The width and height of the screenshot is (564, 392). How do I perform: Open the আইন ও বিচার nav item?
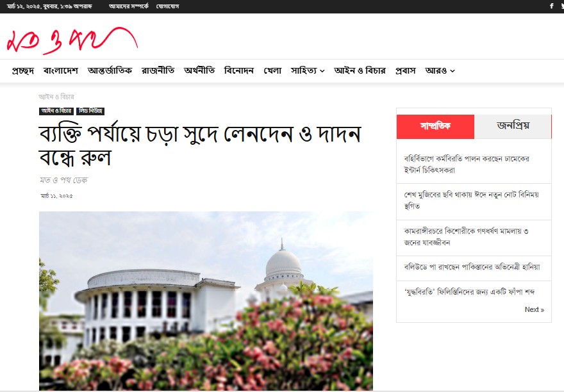pos(360,70)
